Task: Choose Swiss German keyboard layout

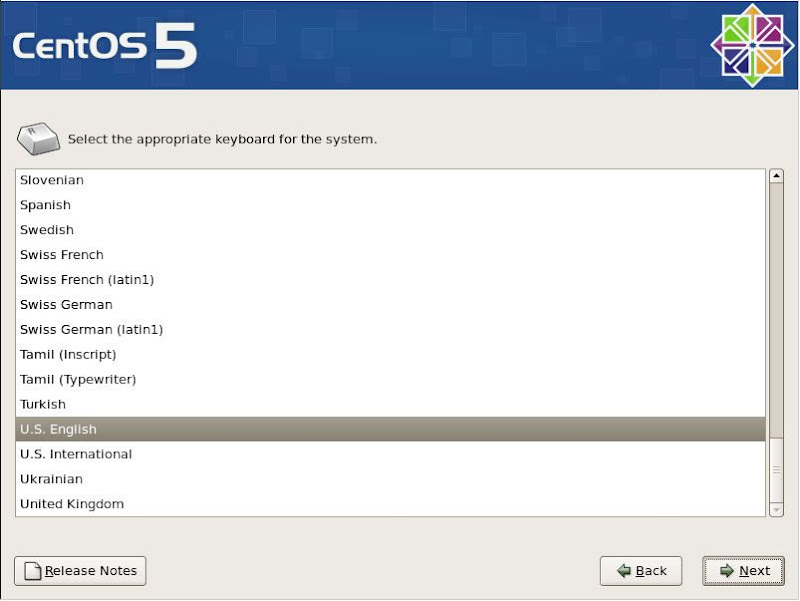Action: click(66, 305)
